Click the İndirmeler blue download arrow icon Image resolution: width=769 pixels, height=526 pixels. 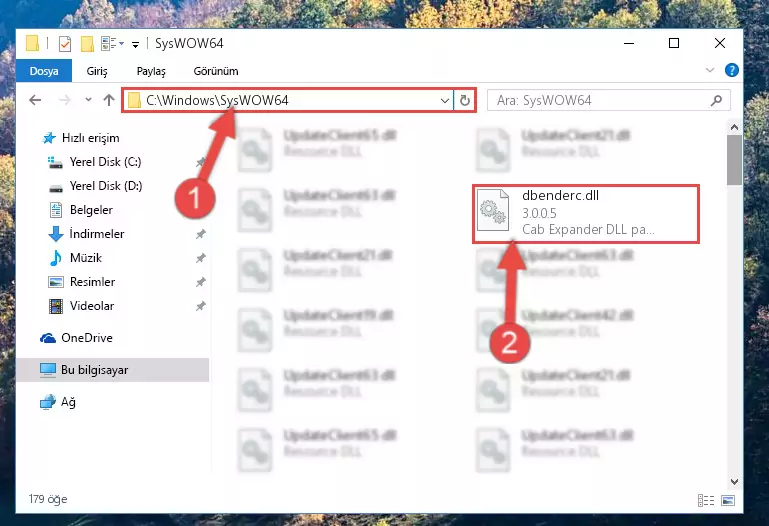(x=56, y=234)
